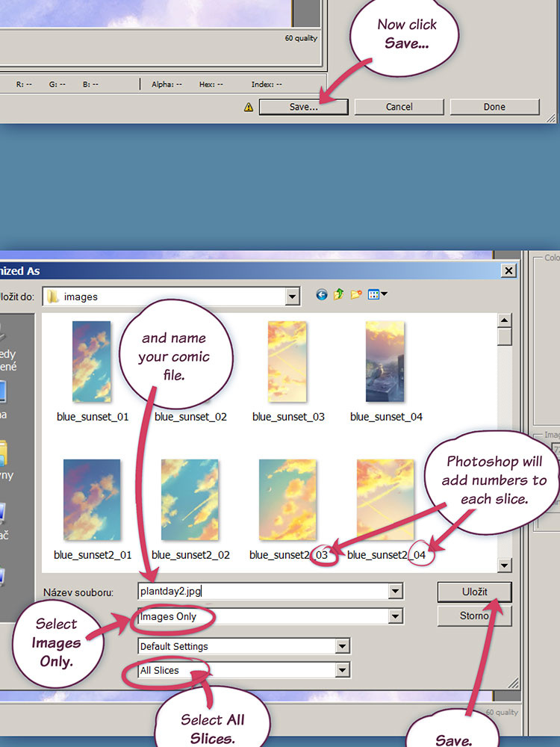Screen dimensions: 560x747
Task: Click the yellow warning triangle icon
Action: point(249,108)
